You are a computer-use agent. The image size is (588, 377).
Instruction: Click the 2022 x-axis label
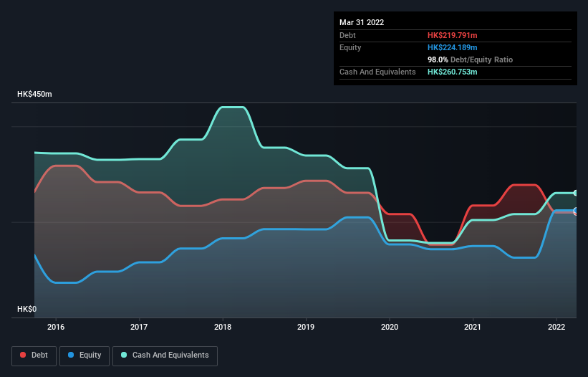pyautogui.click(x=556, y=327)
